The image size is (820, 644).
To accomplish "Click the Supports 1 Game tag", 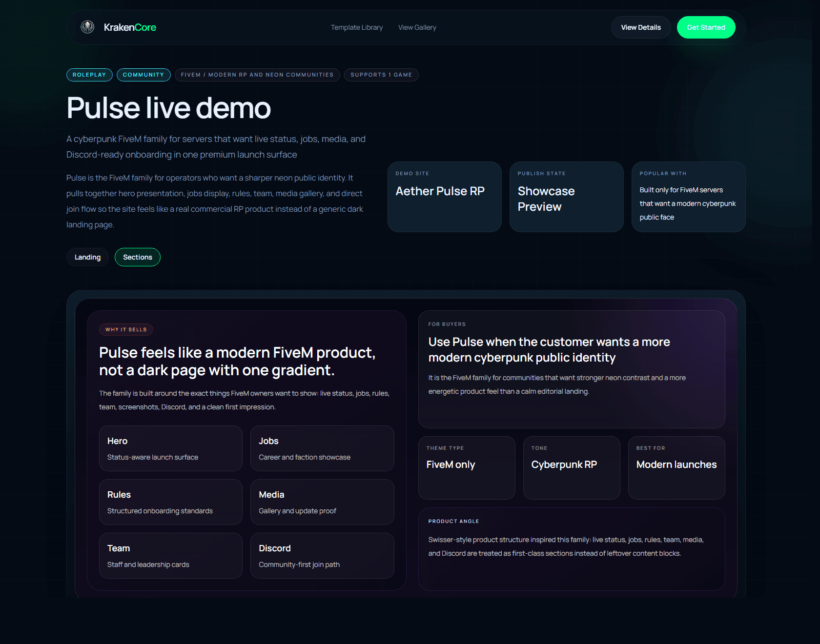I will click(x=381, y=75).
